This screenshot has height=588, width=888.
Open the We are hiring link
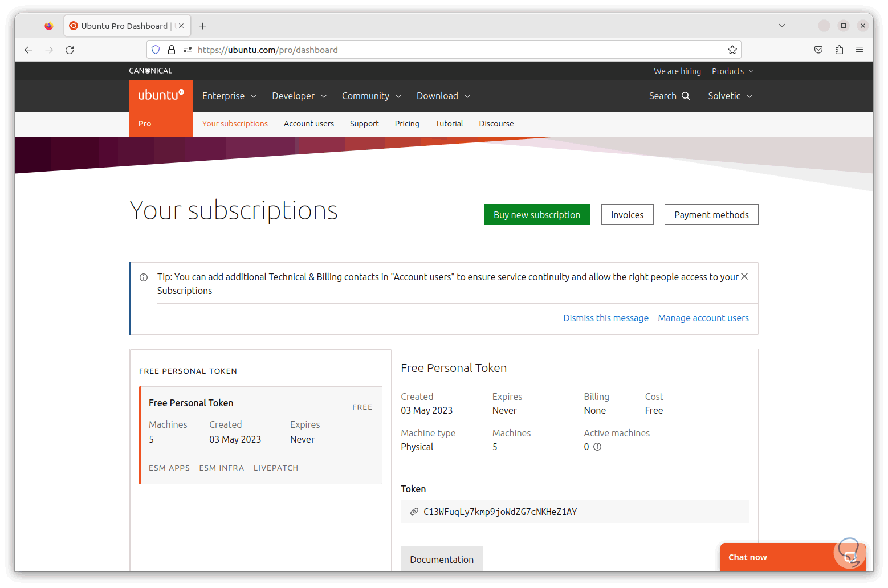click(678, 71)
